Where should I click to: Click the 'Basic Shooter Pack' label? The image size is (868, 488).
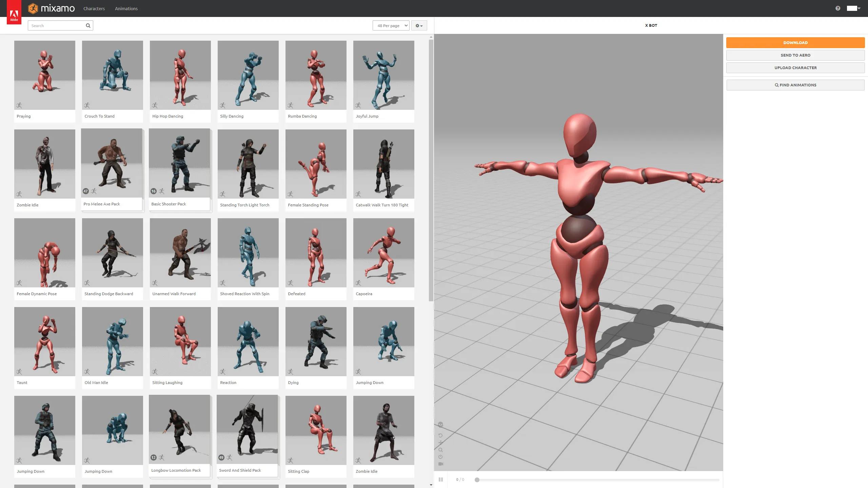click(x=169, y=204)
